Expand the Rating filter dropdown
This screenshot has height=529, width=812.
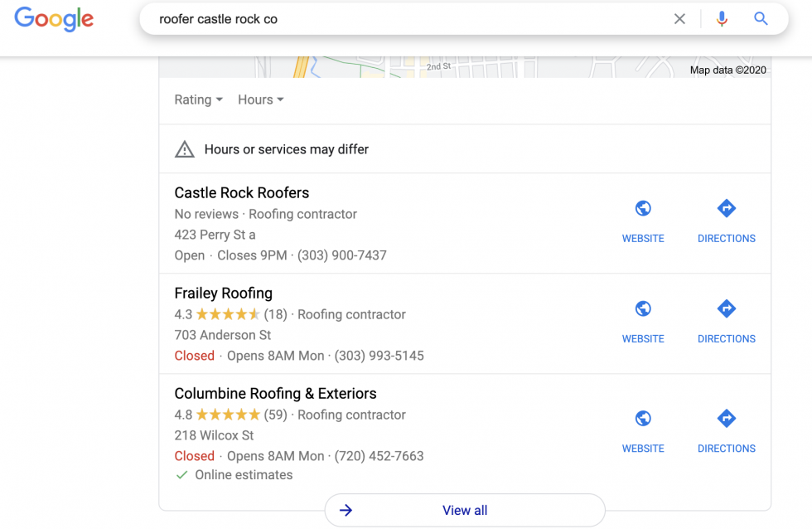[198, 99]
